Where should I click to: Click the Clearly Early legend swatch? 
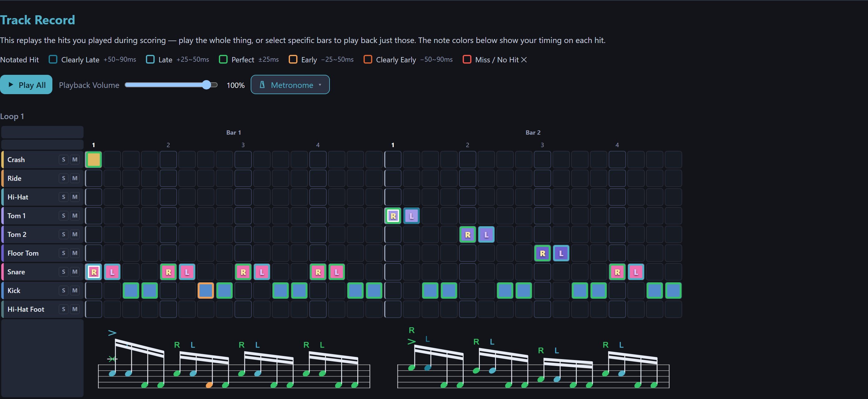click(368, 60)
